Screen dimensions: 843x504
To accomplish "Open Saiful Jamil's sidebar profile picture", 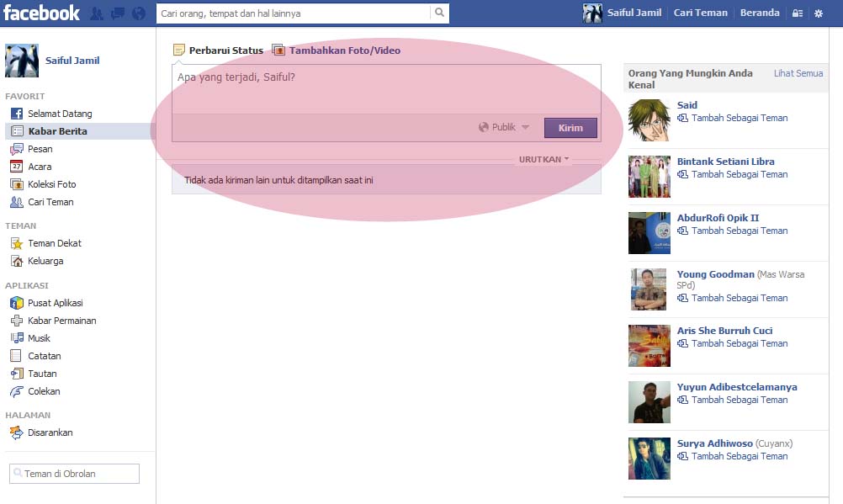I will coord(22,61).
